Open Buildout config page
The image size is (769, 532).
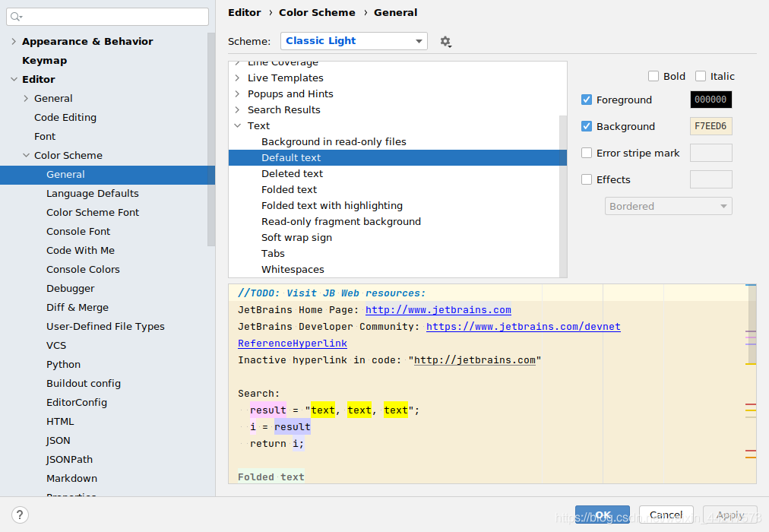84,384
